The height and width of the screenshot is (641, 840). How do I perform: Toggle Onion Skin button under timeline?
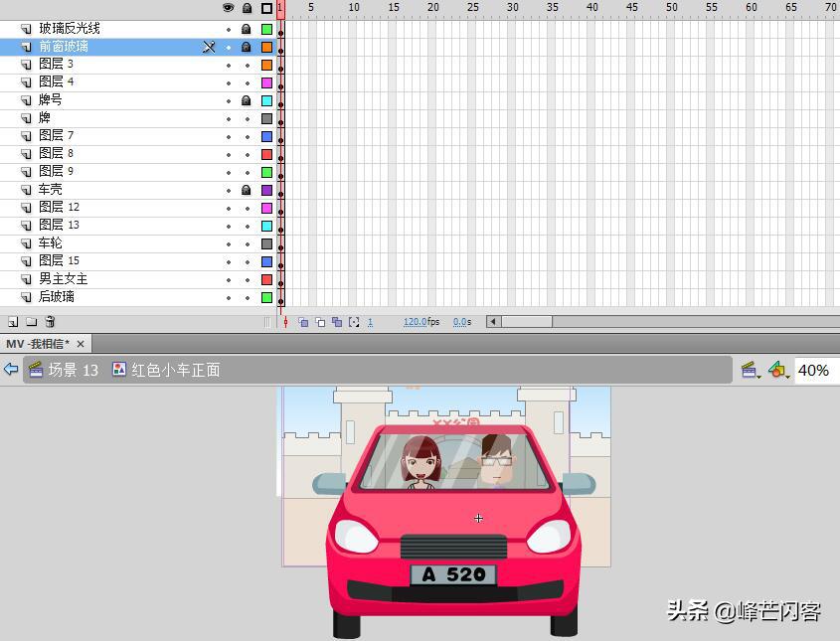coord(304,322)
